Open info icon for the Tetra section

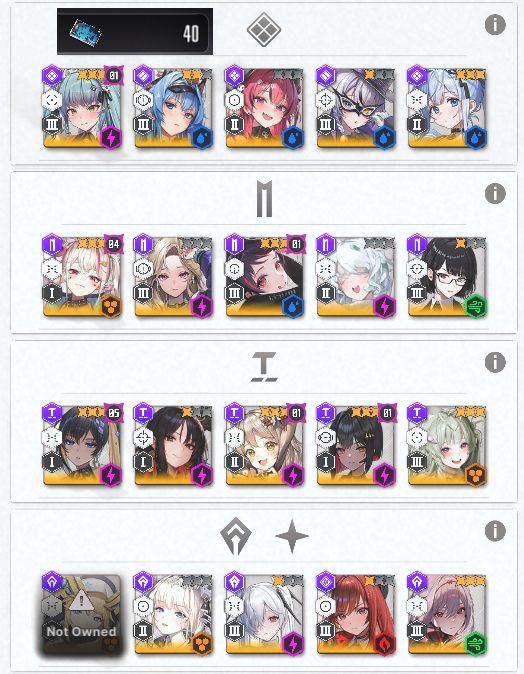(495, 362)
